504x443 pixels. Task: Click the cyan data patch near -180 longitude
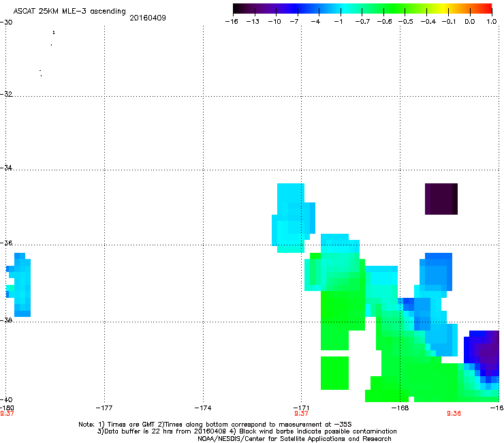click(18, 285)
